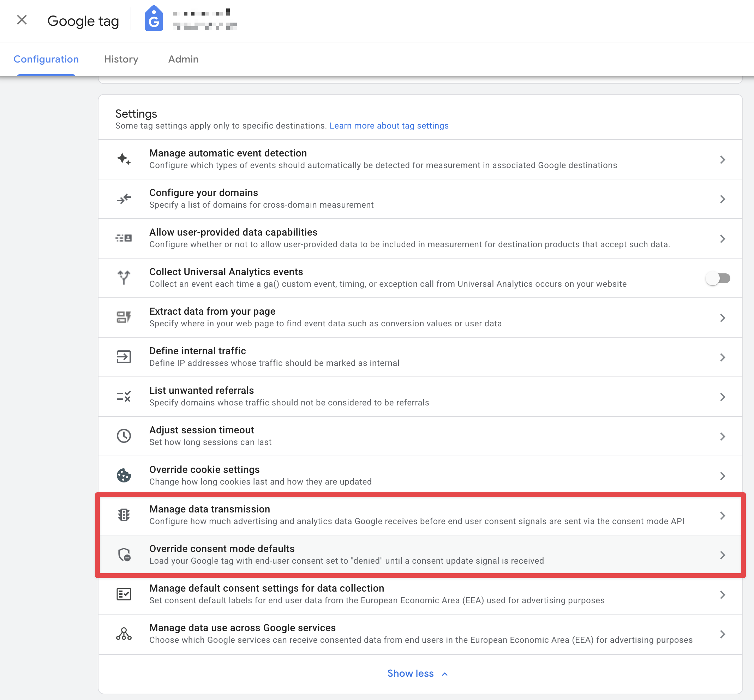Open Manage automatic event detection setting

click(420, 159)
